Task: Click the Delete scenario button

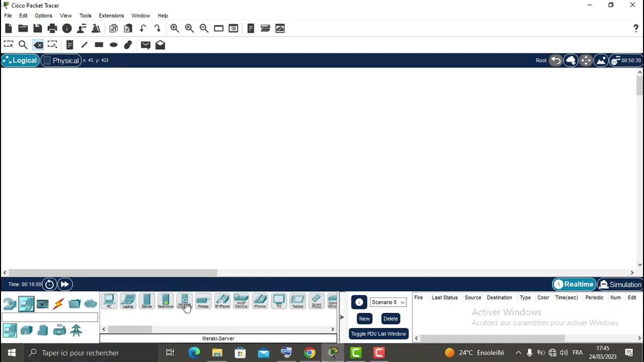Action: [390, 318]
